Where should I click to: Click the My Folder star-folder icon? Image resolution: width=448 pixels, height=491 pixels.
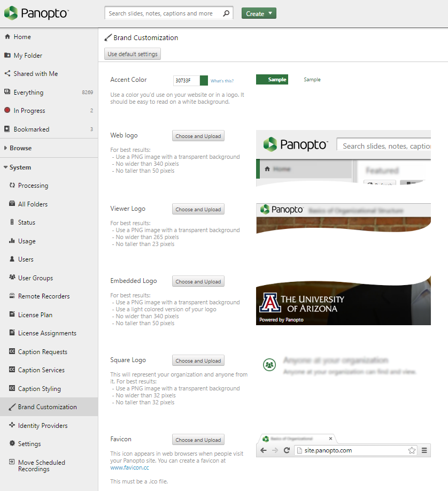[x=7, y=56]
